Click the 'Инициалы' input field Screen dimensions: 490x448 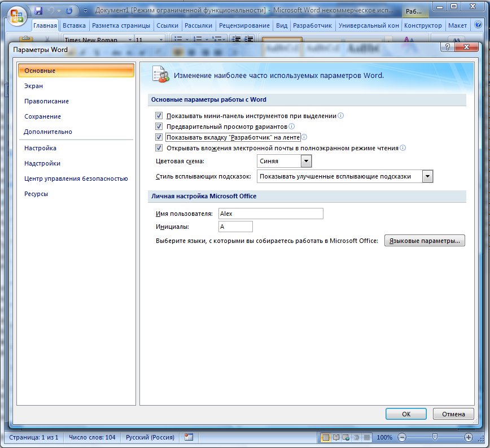[235, 227]
